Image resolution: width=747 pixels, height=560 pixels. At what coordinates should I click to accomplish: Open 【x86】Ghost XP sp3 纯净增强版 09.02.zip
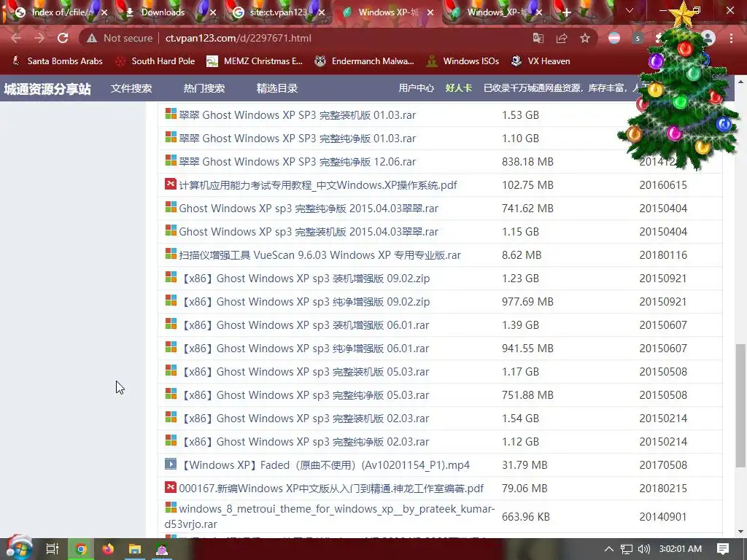pos(304,301)
